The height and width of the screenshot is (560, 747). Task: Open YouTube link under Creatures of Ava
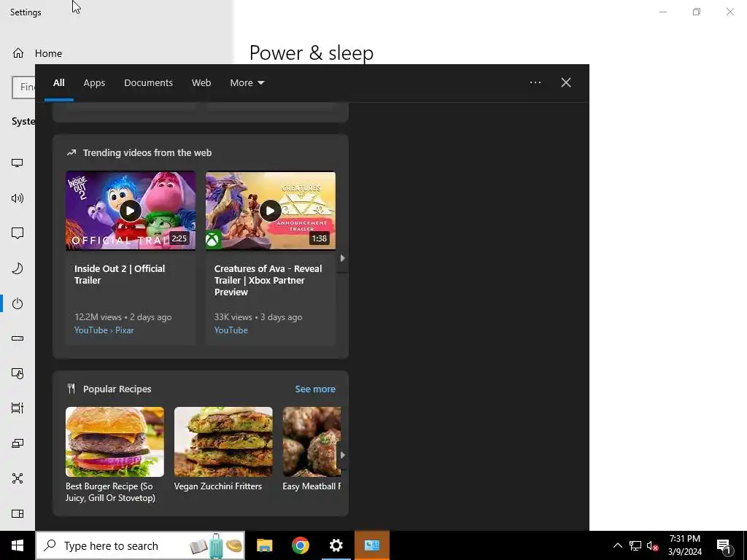click(231, 330)
